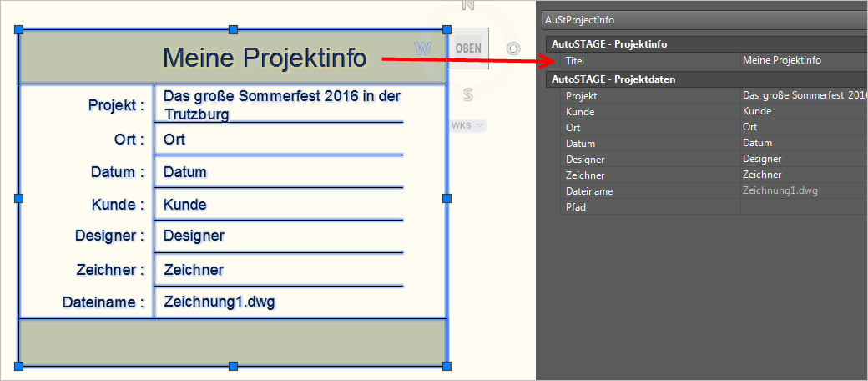
Task: Click the ViewCube compass letter W
Action: click(423, 48)
